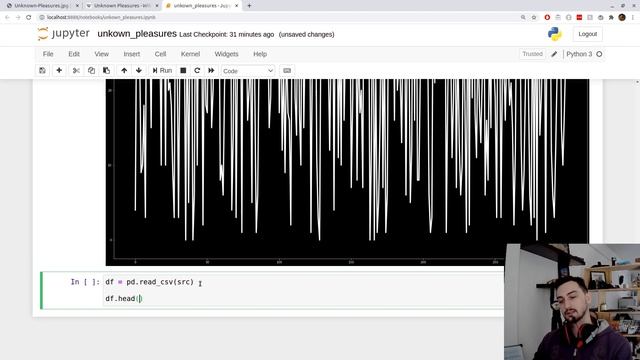Viewport: 640px width, 360px height.
Task: Open the Chrome three-dot menu
Action: point(633,17)
